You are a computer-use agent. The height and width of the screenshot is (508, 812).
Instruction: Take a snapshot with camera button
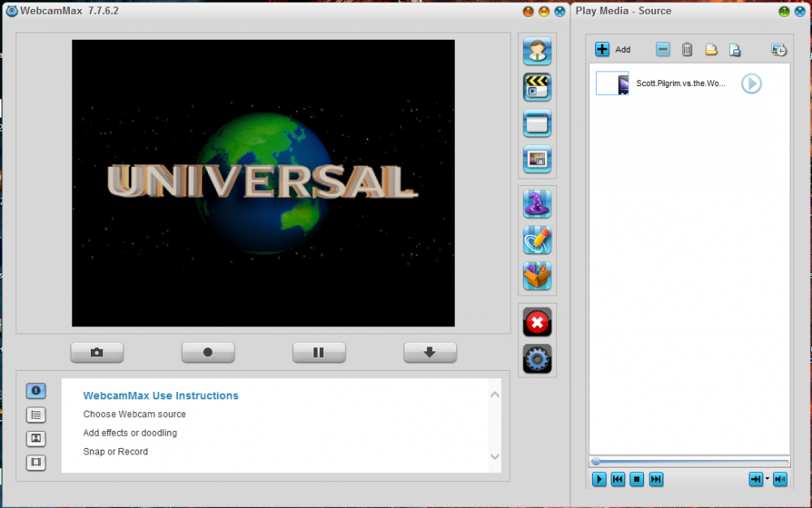coord(97,352)
